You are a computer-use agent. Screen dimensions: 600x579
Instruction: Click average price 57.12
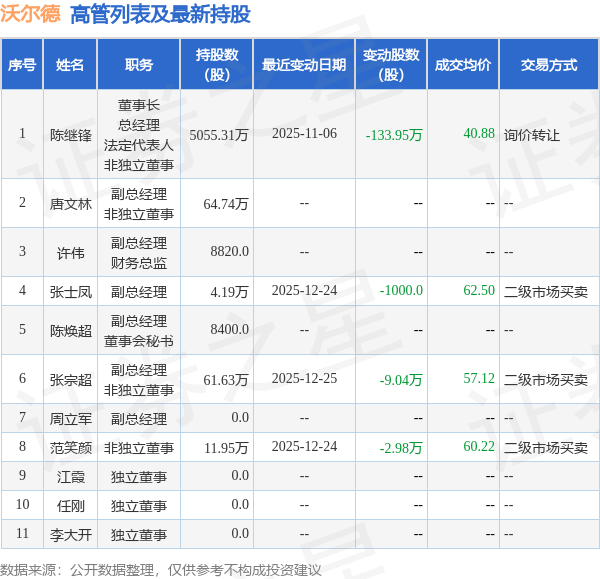(479, 378)
